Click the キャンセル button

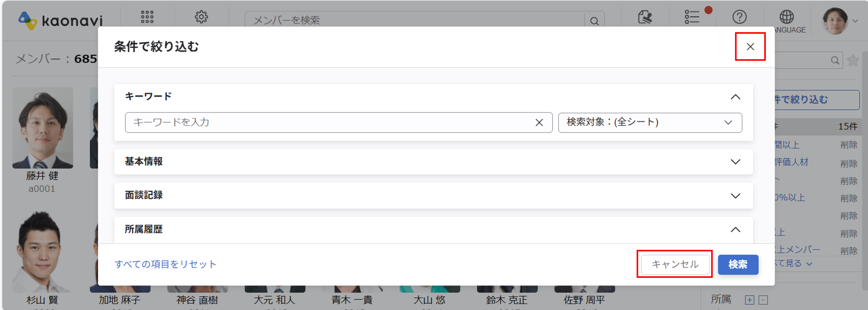[x=675, y=264]
